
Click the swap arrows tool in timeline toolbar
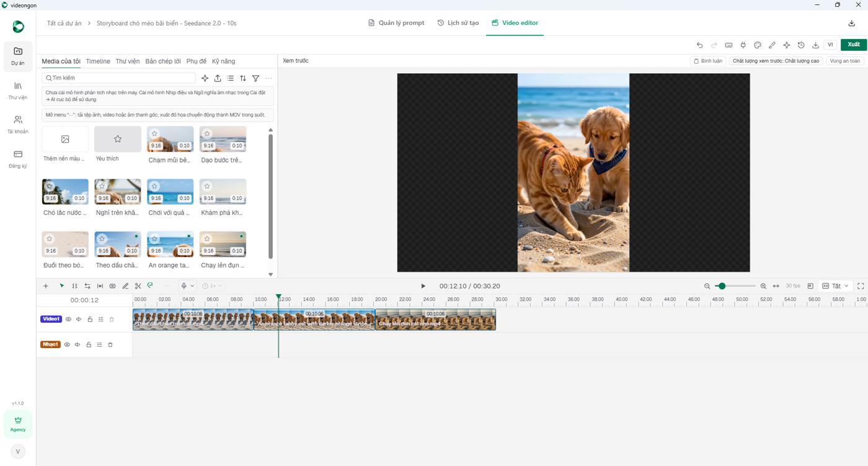tap(87, 286)
